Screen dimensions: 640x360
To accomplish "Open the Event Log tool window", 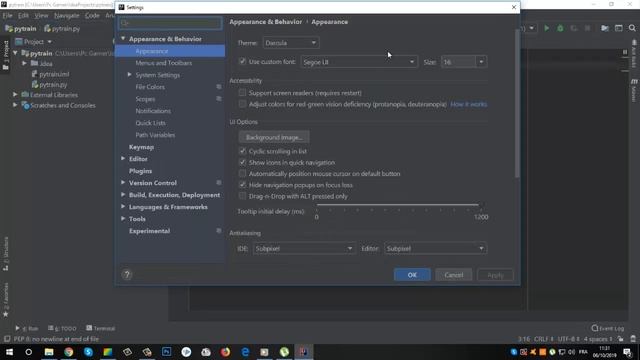I will [608, 328].
